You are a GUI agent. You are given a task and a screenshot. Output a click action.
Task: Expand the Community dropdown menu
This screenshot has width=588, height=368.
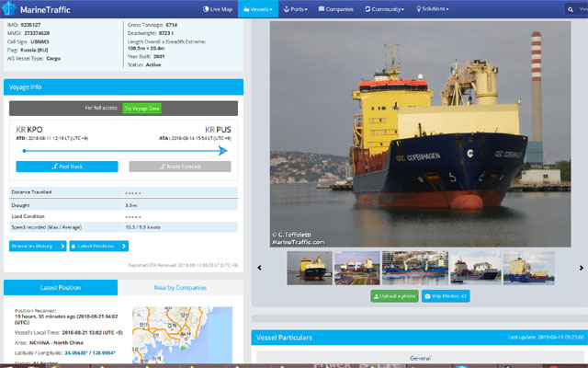click(x=384, y=9)
